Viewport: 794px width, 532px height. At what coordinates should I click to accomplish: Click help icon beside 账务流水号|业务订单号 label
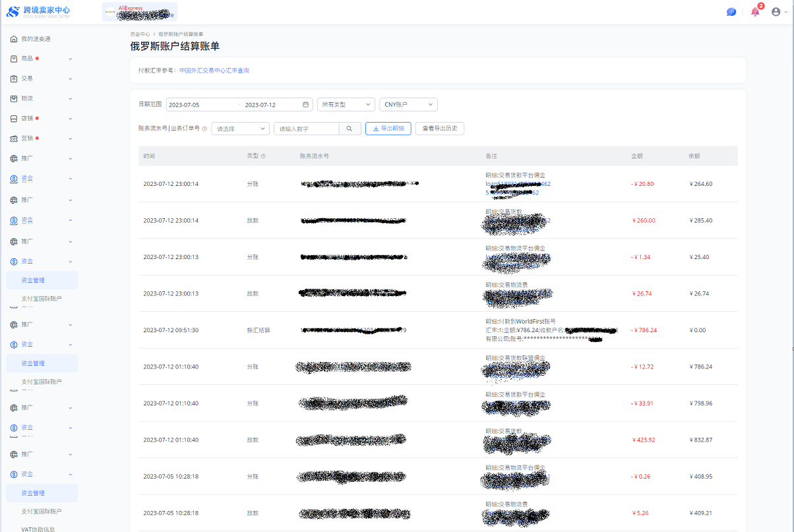pyautogui.click(x=204, y=129)
